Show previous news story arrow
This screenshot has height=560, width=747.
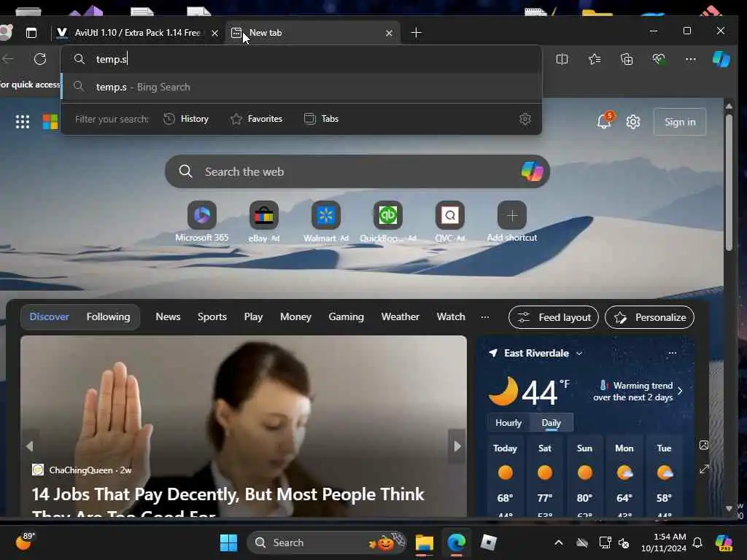pos(29,446)
